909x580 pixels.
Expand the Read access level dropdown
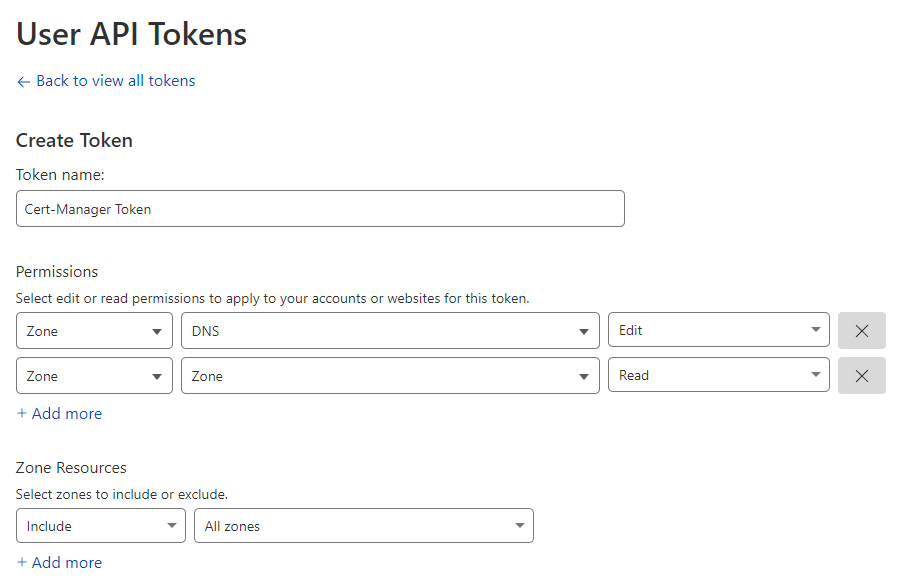[718, 376]
